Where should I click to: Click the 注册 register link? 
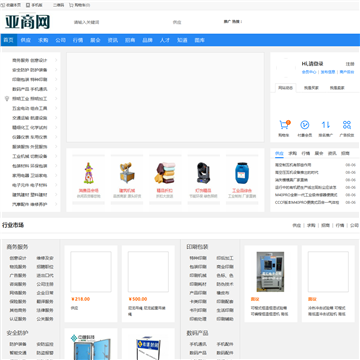click(350, 64)
